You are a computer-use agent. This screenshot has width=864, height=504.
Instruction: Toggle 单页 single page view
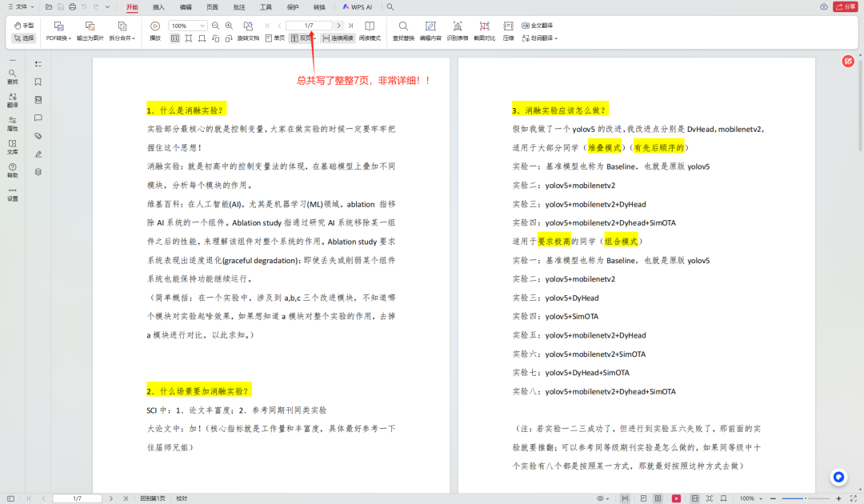pyautogui.click(x=275, y=38)
